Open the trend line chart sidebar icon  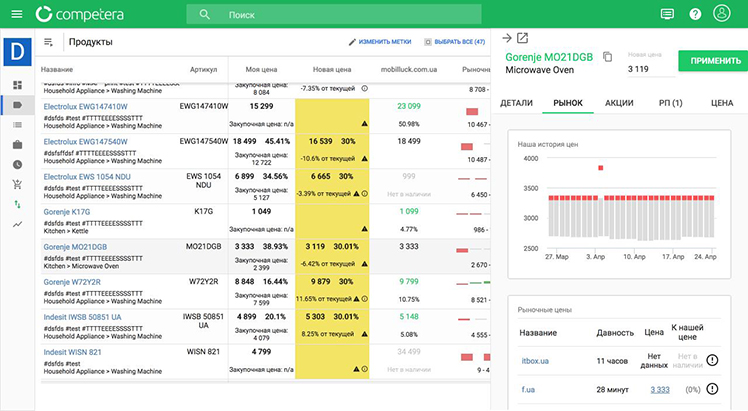(18, 224)
